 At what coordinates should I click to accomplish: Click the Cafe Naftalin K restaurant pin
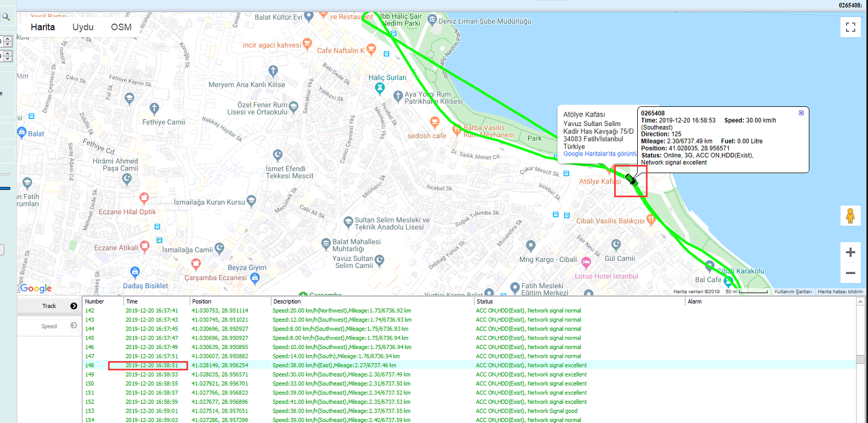click(371, 50)
